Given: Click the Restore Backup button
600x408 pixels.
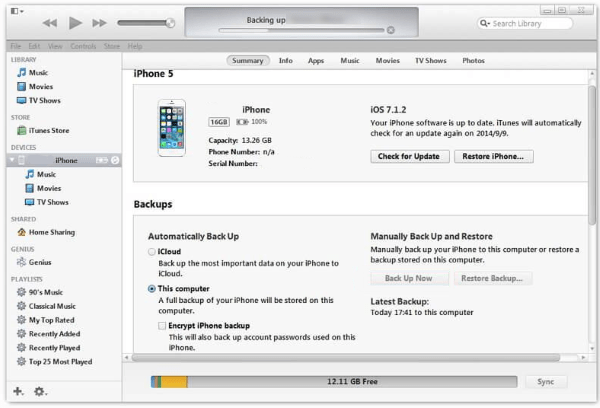Looking at the screenshot, I should (493, 278).
